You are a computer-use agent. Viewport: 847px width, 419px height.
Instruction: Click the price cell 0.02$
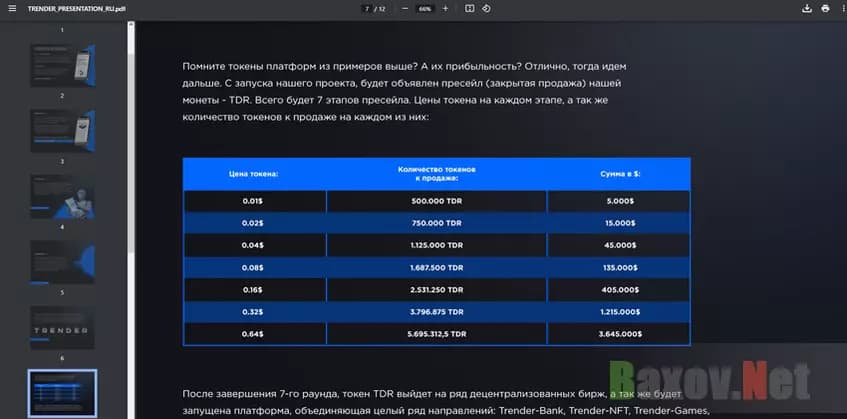(x=254, y=223)
